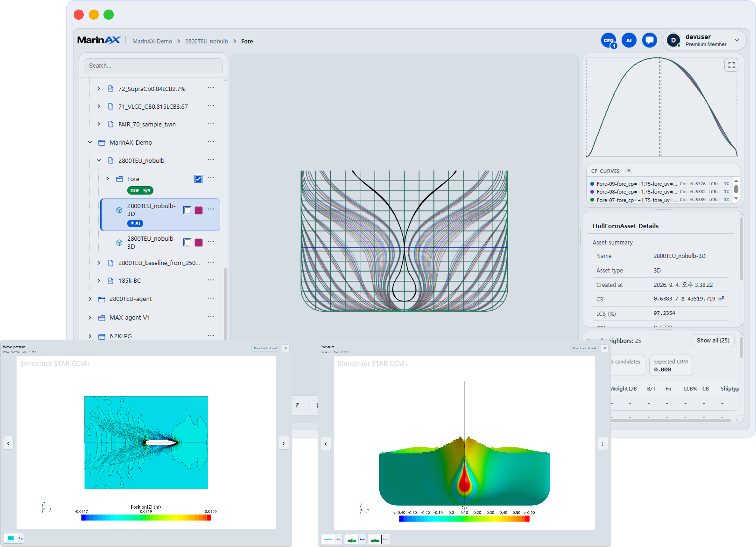Close the Pressure window

604,348
